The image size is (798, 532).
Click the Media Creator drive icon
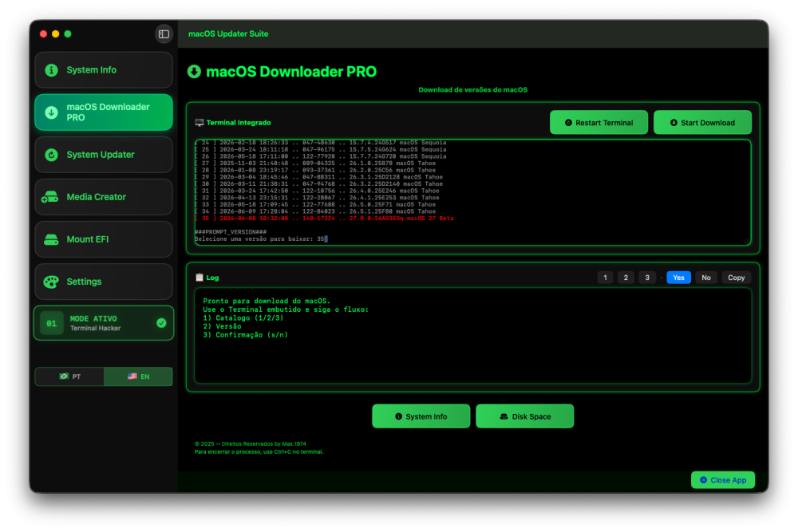pos(49,197)
